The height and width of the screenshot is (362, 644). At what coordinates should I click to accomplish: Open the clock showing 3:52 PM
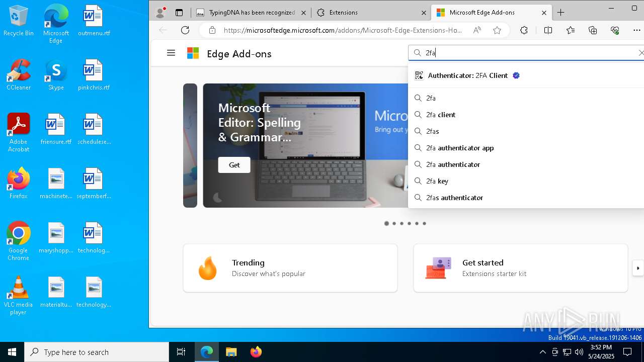[601, 352]
